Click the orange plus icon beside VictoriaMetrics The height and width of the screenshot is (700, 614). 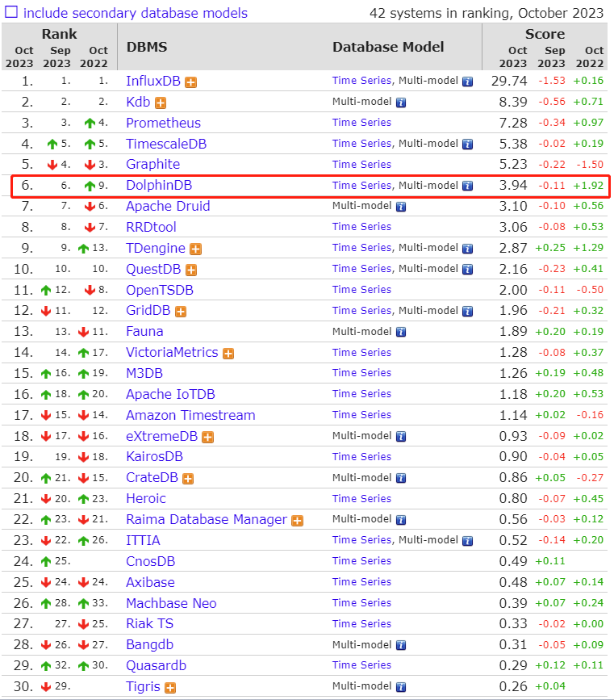click(x=228, y=354)
